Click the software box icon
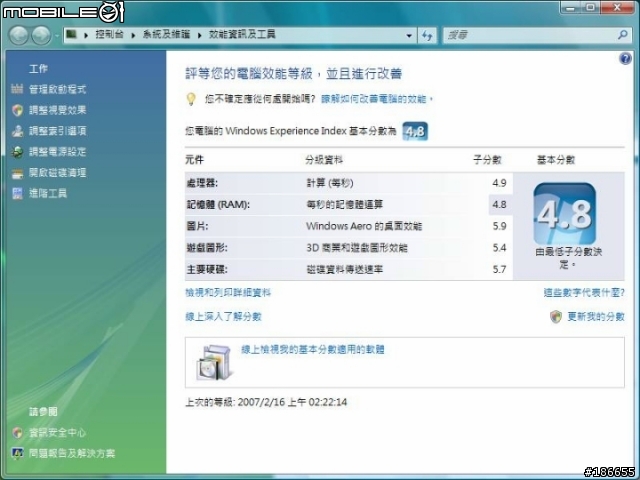Image resolution: width=640 pixels, height=480 pixels. 214,363
